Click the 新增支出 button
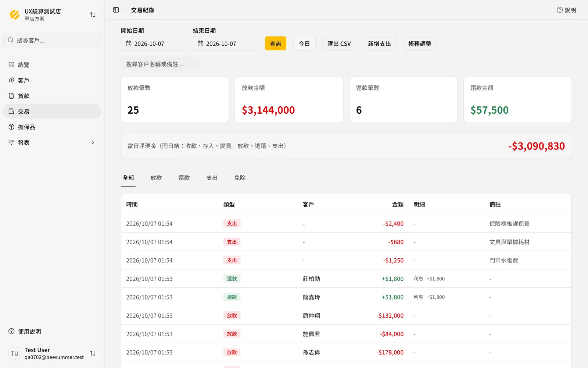This screenshot has width=588, height=368. (379, 43)
